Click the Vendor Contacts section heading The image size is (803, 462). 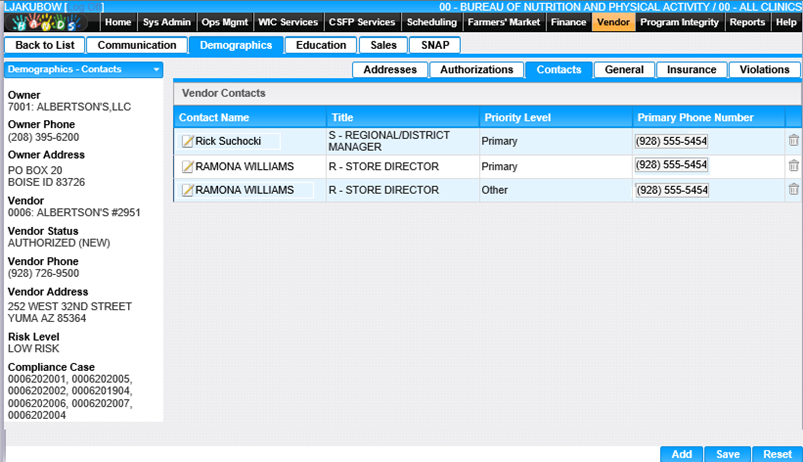point(224,93)
